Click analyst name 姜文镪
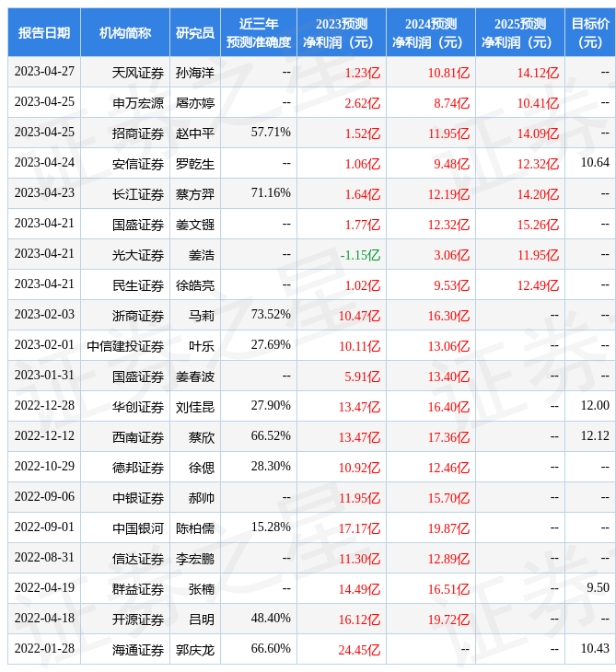 (x=195, y=225)
